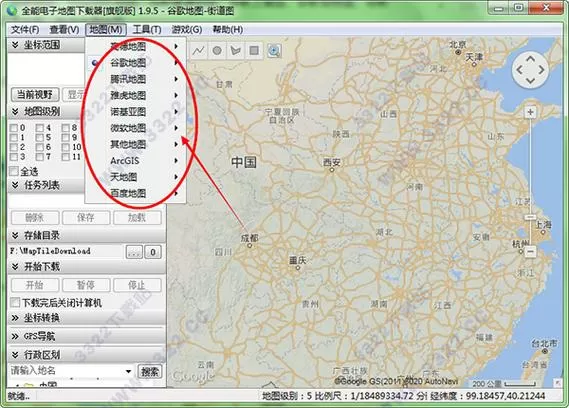Enable 下载完后关闭计算机 option
The width and height of the screenshot is (569, 408).
tap(15, 302)
